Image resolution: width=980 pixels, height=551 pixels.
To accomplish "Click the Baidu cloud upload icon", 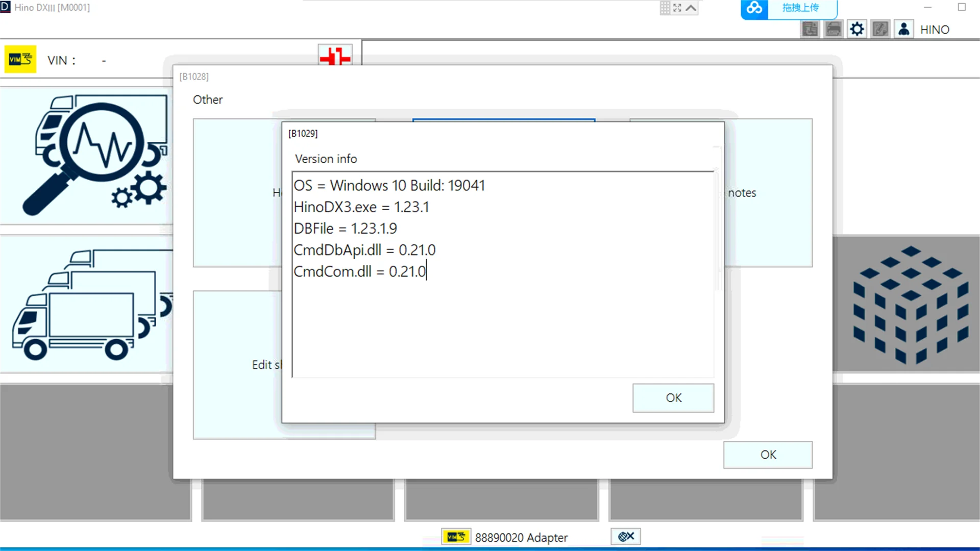I will [x=754, y=9].
